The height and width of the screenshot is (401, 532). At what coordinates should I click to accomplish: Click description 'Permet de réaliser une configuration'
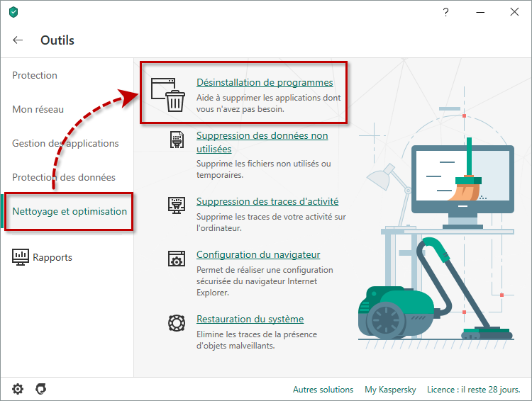[x=265, y=281]
